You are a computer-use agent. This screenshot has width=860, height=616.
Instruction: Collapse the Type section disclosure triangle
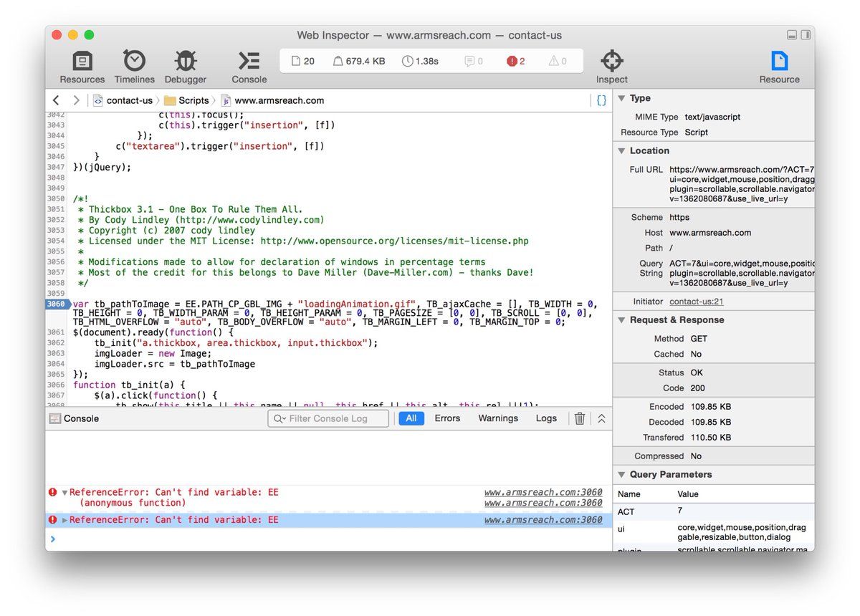point(621,98)
